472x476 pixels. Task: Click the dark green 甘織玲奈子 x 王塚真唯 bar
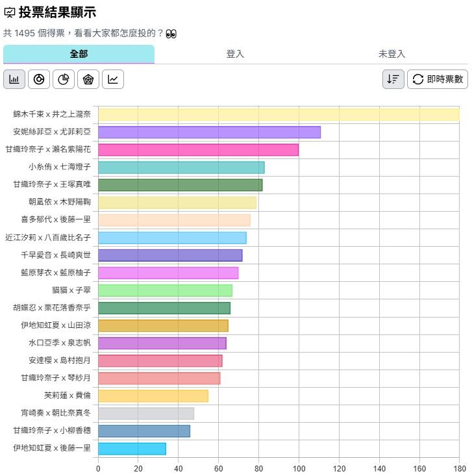click(180, 184)
